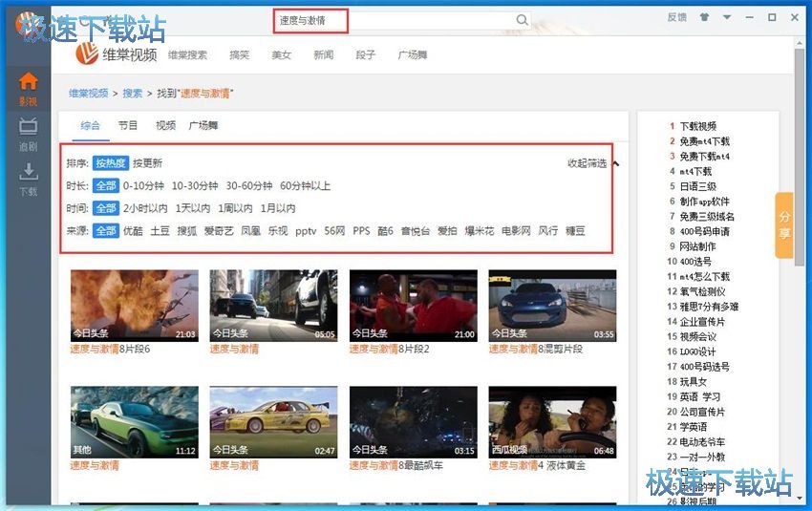Click the 速度与激情8最酷飙车 title link
Image resolution: width=812 pixels, height=511 pixels.
click(x=396, y=465)
